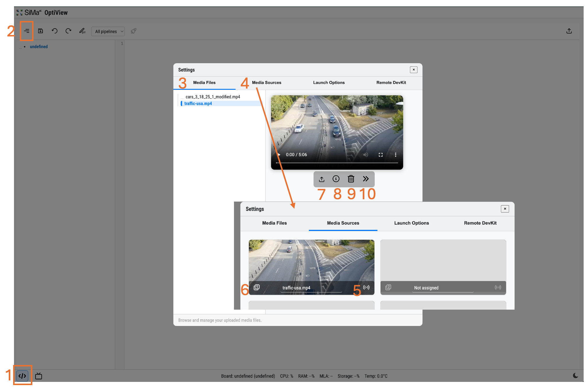The image size is (588, 388).
Task: Click the double chevron assign-to-source icon
Action: [x=366, y=179]
